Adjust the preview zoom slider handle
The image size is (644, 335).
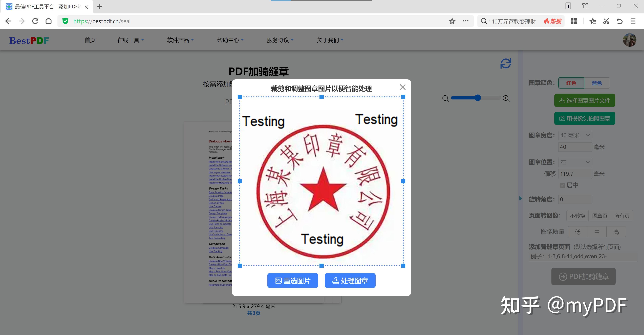click(478, 98)
